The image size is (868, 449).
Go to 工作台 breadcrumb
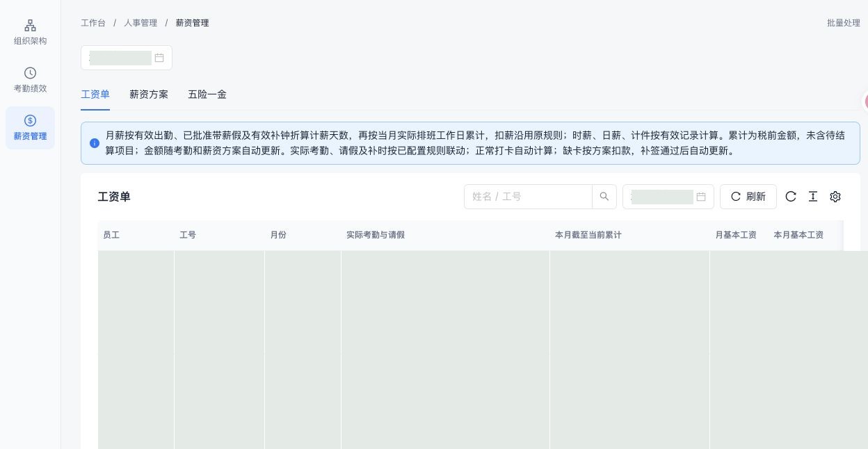93,23
